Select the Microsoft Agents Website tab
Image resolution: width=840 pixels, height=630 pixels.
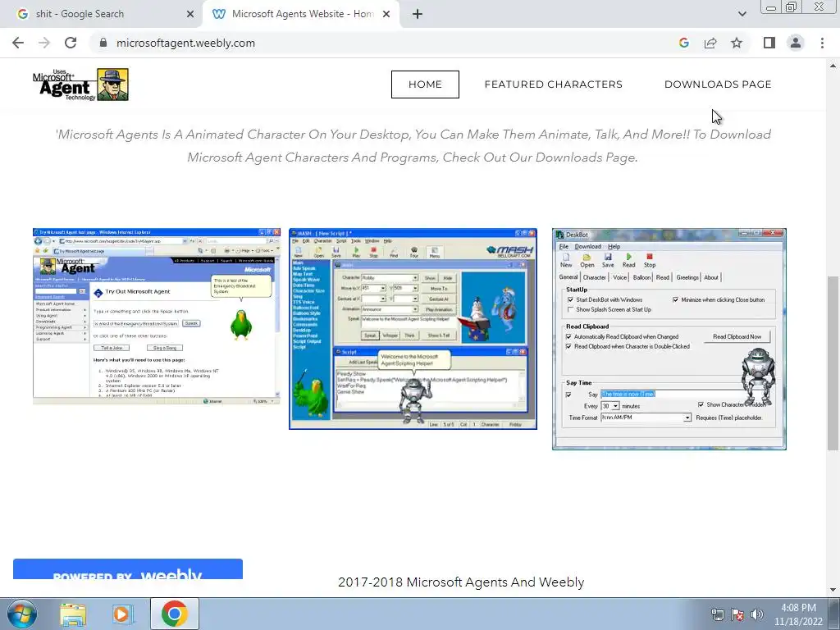pyautogui.click(x=301, y=14)
